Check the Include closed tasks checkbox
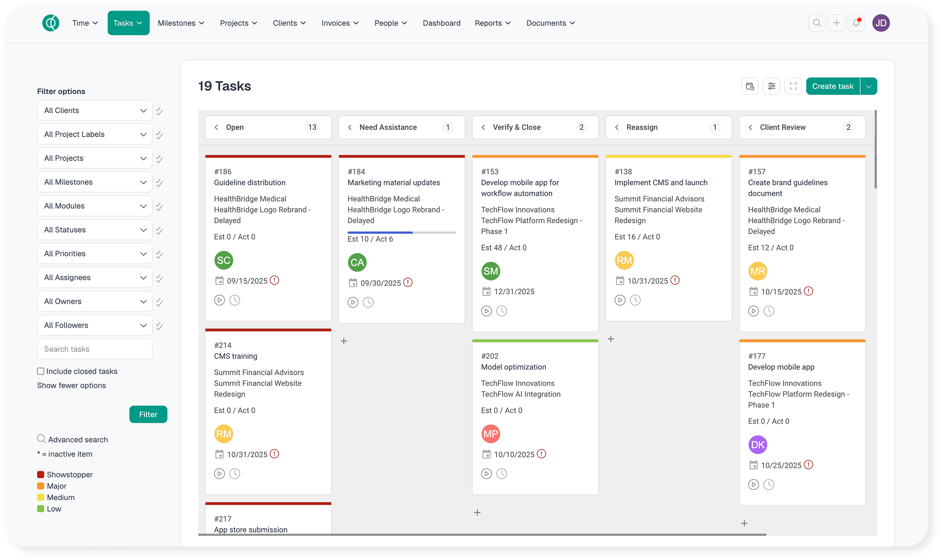942x560 pixels. tap(41, 371)
